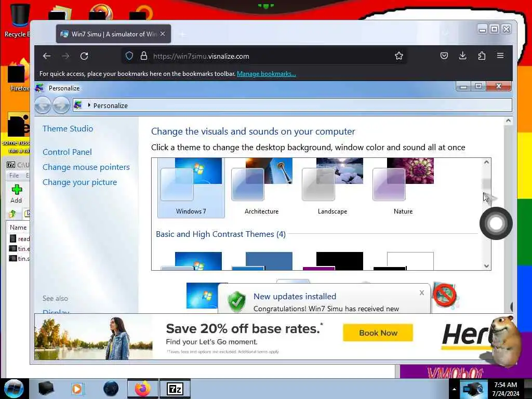Select the Windows 7 theme thumbnail

click(x=191, y=188)
